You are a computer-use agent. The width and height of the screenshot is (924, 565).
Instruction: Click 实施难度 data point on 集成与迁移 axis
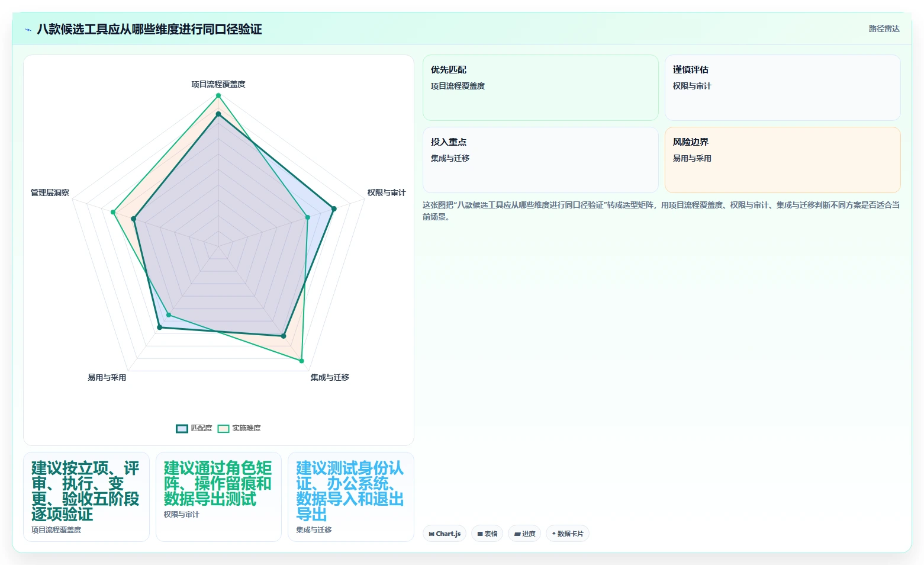(x=302, y=361)
